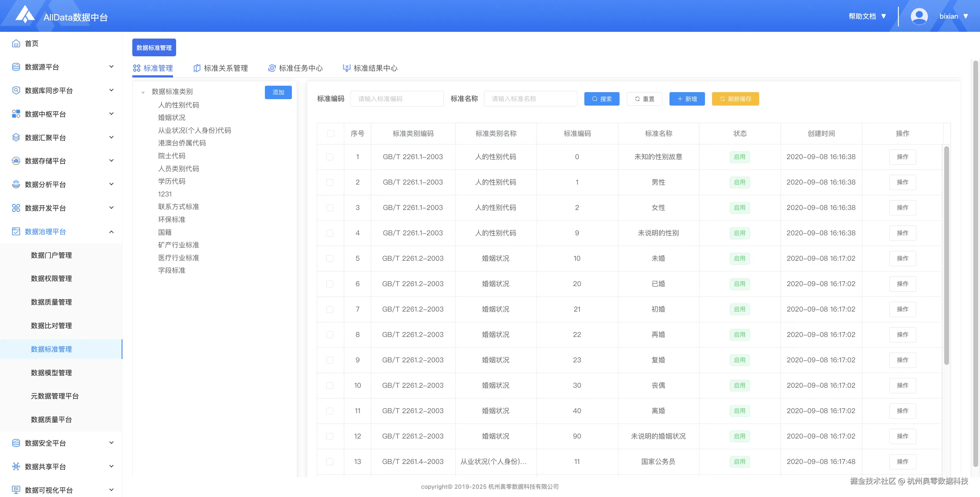980x497 pixels.
Task: Collapse the 数据标准类别 tree node
Action: pos(143,92)
